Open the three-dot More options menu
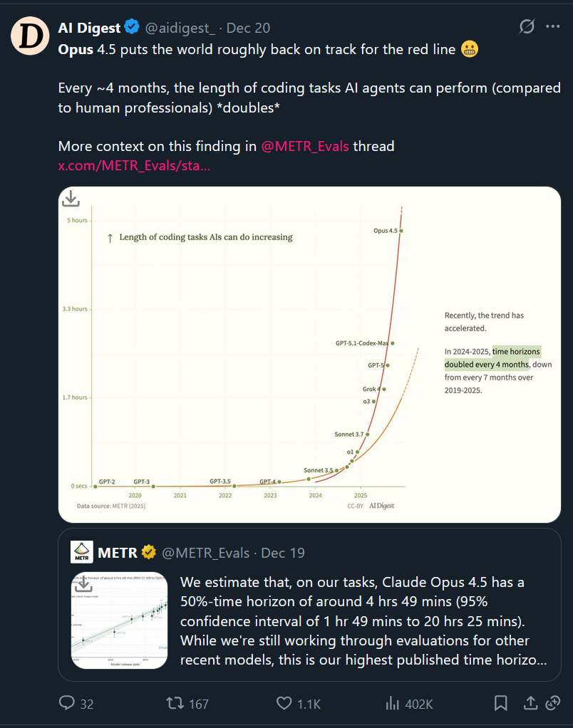Viewport: 573px width, 728px height. pos(552,27)
